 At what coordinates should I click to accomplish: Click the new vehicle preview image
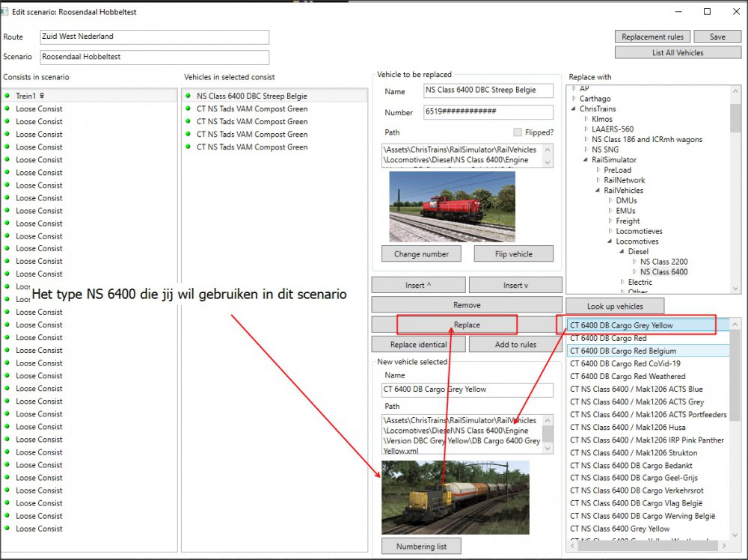(x=455, y=497)
